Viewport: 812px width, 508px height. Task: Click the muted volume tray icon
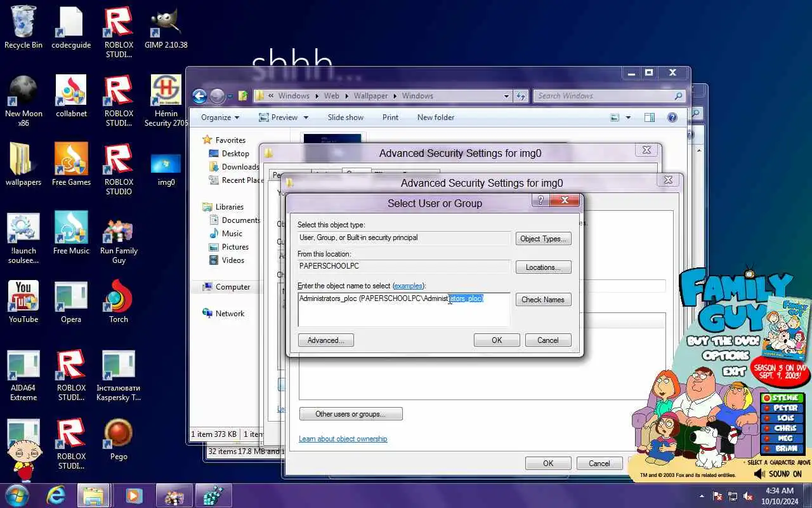click(x=748, y=496)
